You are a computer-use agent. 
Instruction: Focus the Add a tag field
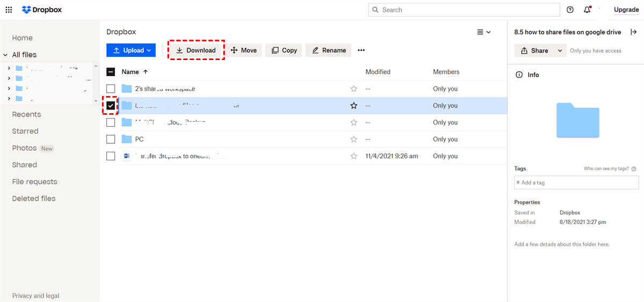click(576, 182)
